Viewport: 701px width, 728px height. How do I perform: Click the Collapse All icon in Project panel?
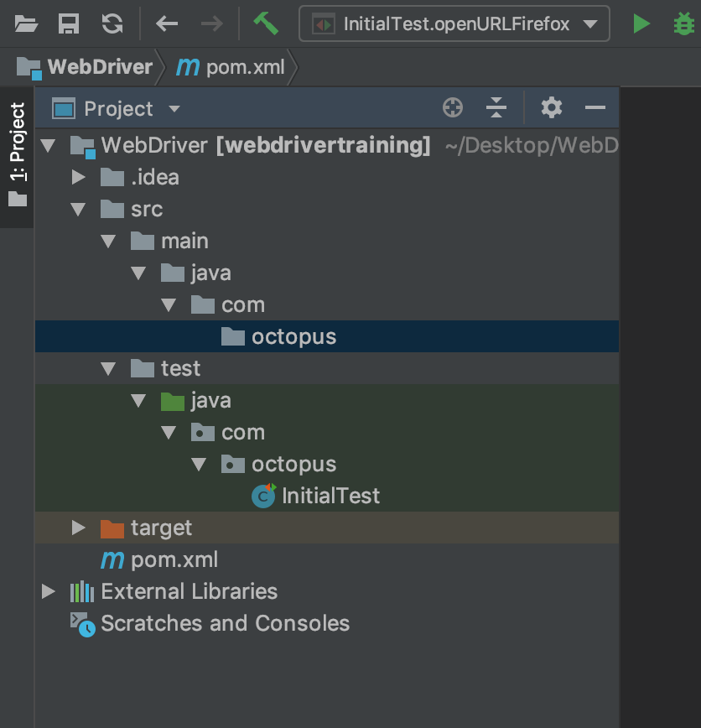[x=496, y=107]
